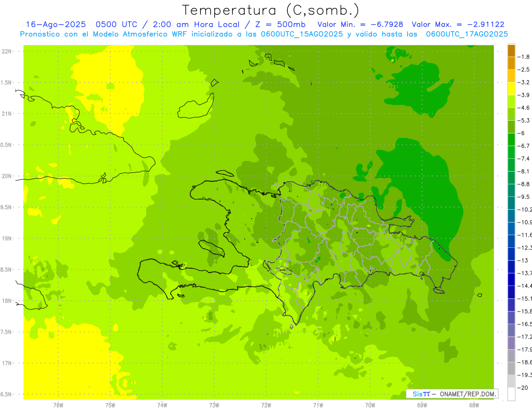Click the '21N' latitude label
Viewport: 532px width, 411px height.
[7, 114]
